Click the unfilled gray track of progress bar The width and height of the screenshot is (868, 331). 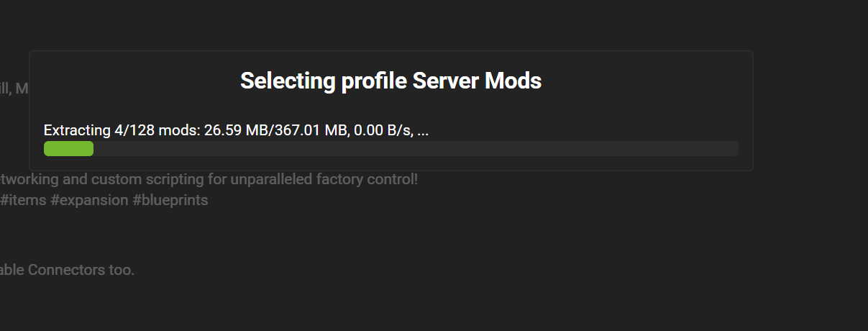click(416, 148)
